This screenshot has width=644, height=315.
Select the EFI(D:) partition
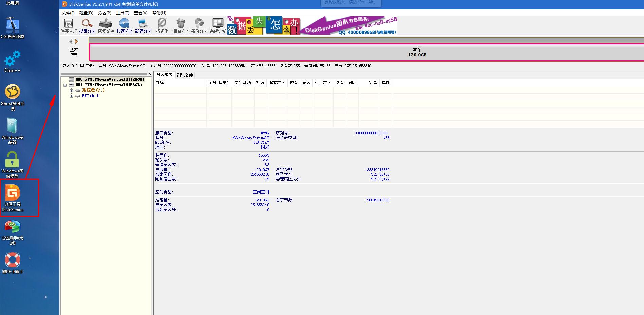[90, 96]
